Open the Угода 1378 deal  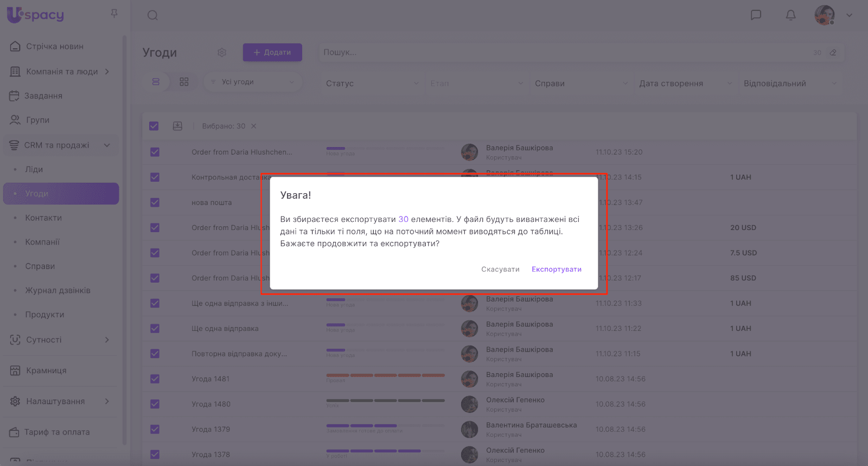point(210,455)
